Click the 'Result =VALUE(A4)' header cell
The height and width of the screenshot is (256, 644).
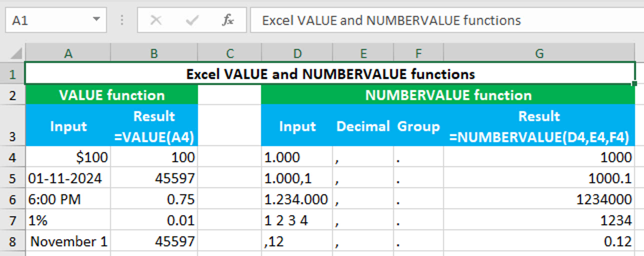click(154, 125)
